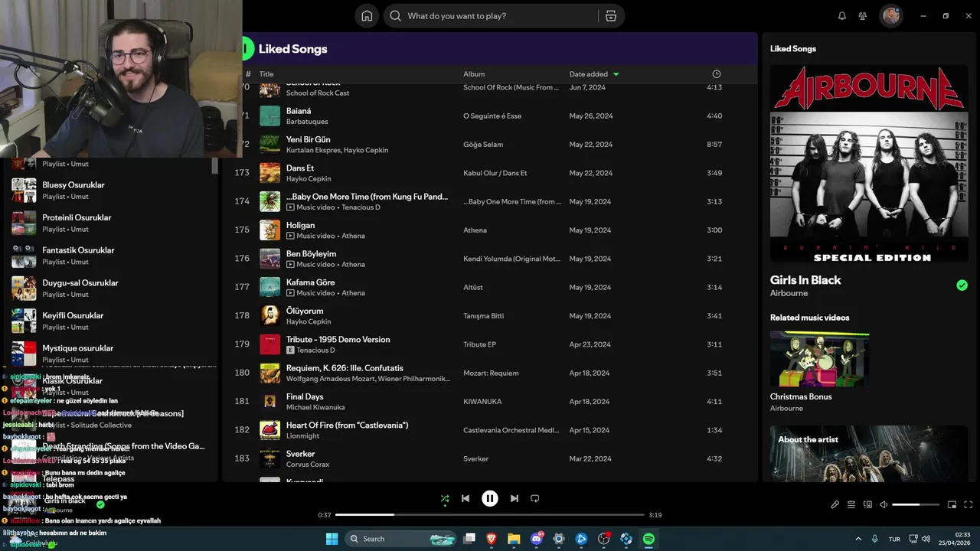Skip to the next track
This screenshot has height=551, width=980.
(x=514, y=498)
